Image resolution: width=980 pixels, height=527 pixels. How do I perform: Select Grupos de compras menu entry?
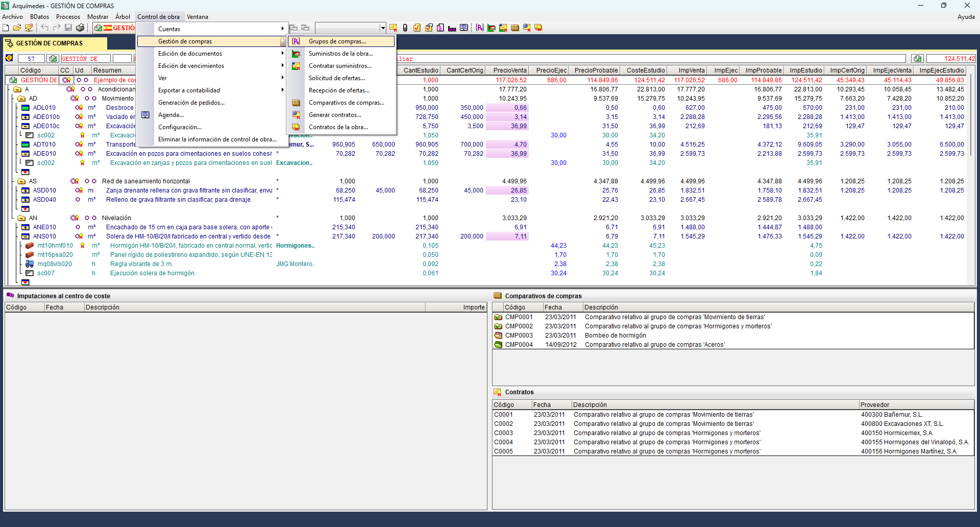pos(337,41)
